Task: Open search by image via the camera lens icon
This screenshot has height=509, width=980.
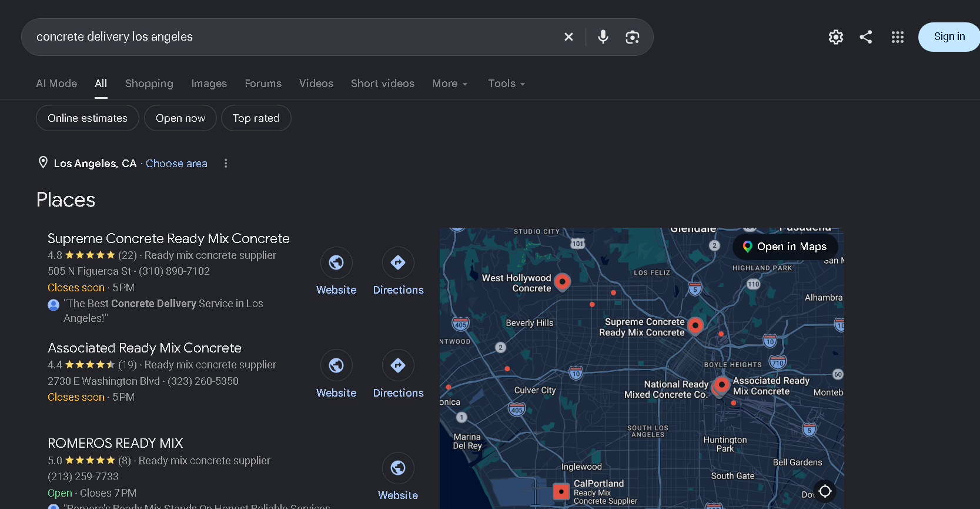Action: tap(633, 37)
